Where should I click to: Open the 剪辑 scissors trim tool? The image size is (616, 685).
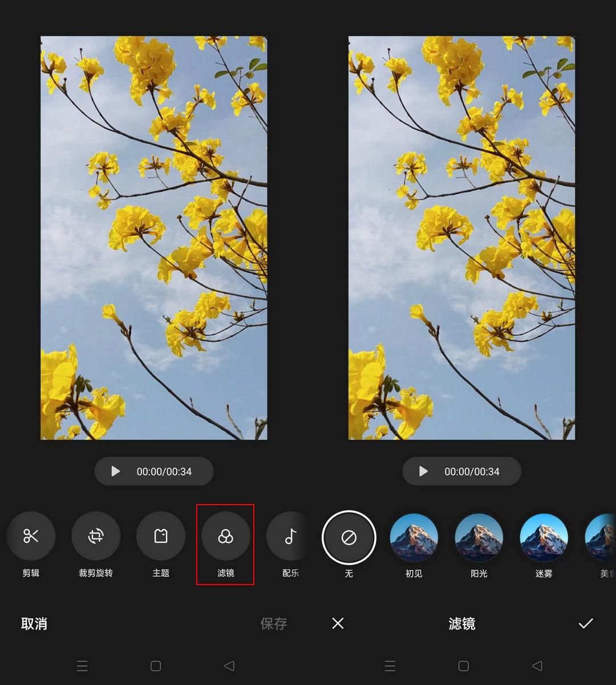[31, 536]
